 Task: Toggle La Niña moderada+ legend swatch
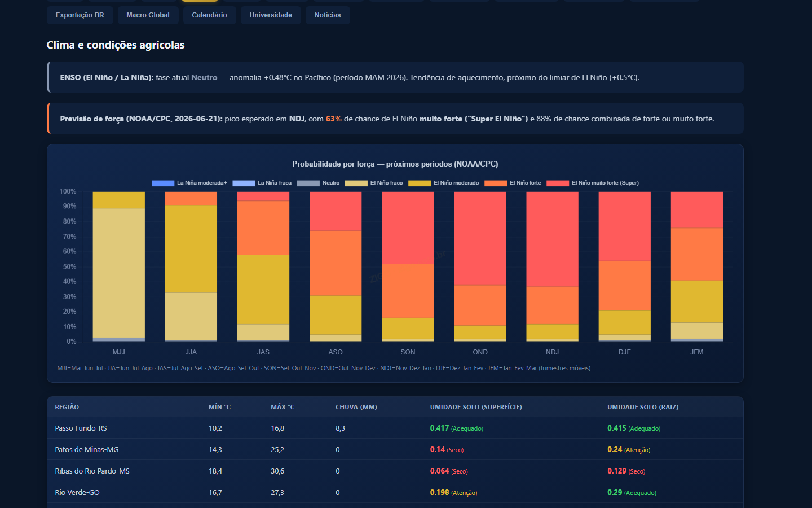pyautogui.click(x=189, y=183)
